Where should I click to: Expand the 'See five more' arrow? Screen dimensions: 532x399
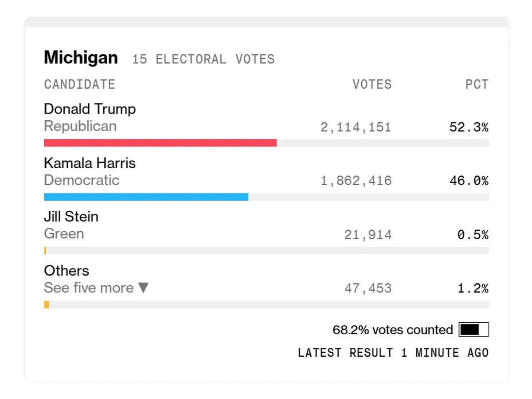pyautogui.click(x=143, y=288)
